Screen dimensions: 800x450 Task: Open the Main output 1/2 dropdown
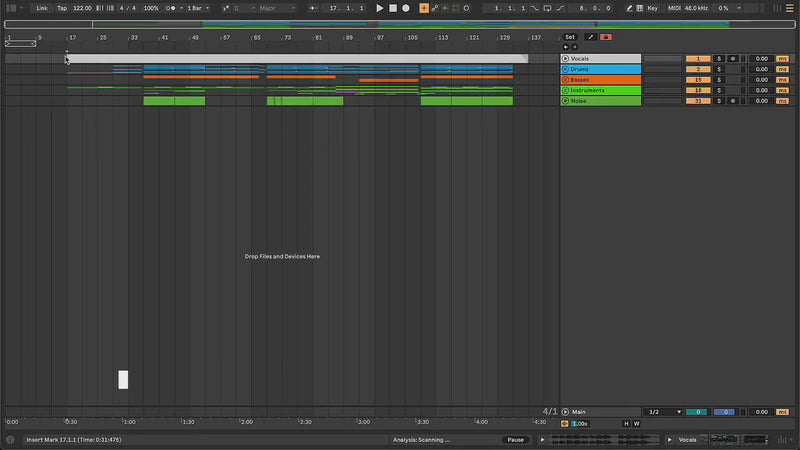click(664, 412)
